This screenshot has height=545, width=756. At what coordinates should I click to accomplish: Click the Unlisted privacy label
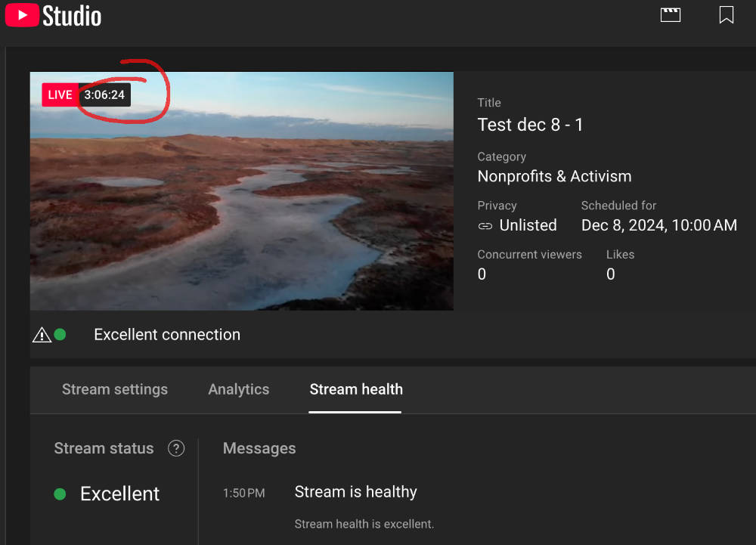click(x=528, y=225)
